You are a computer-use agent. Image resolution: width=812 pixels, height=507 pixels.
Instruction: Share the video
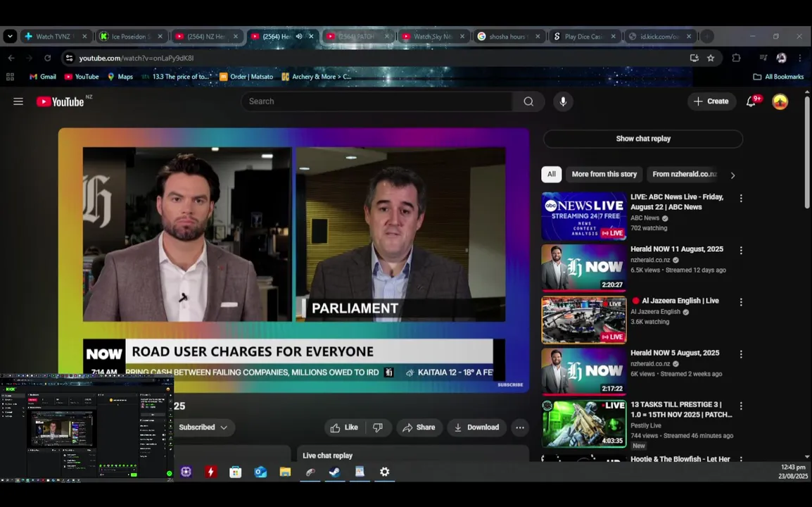419,427
